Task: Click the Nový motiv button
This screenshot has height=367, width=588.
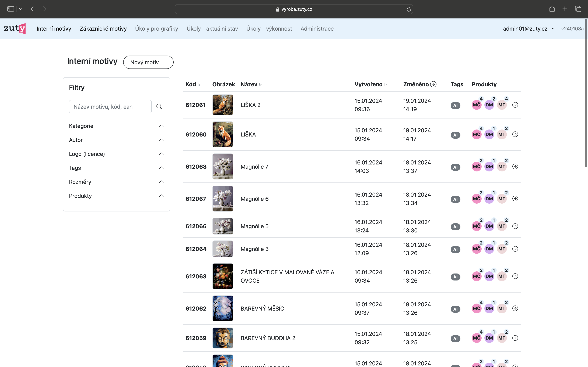Action: pos(148,62)
